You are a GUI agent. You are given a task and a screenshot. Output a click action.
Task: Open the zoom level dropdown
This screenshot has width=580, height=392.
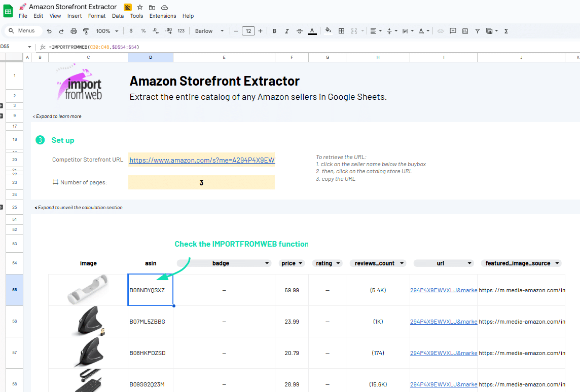107,31
